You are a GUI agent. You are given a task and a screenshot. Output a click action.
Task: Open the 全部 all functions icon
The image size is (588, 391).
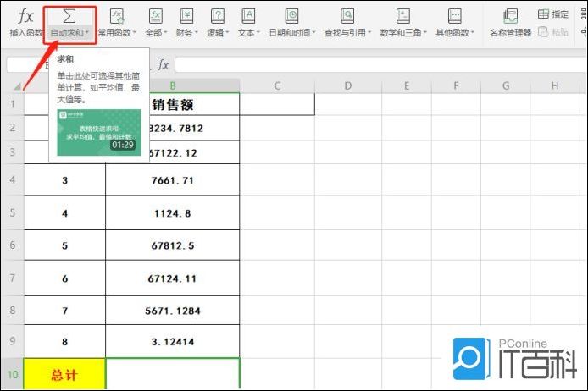[x=155, y=17]
